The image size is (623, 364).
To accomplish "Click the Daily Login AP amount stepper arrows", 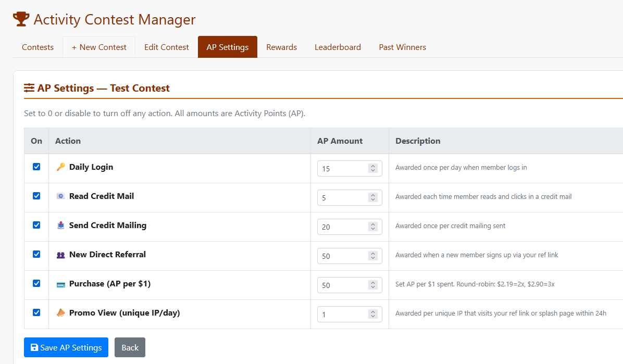I will 372,169.
